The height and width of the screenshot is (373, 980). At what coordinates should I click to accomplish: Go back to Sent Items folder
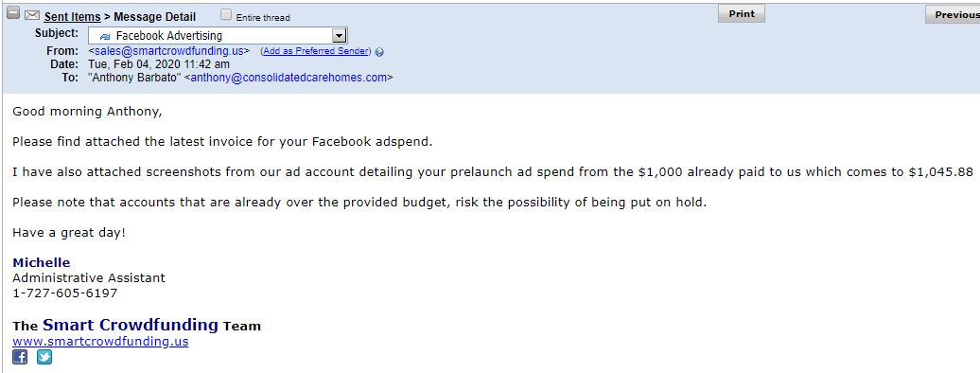[73, 17]
